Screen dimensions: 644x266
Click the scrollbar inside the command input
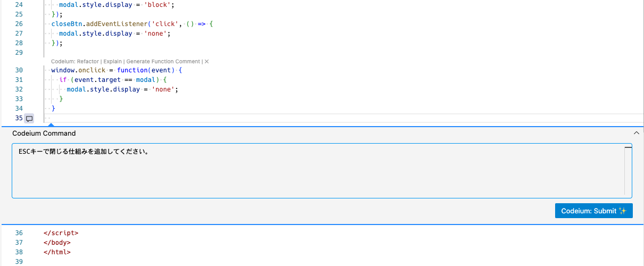click(628, 171)
